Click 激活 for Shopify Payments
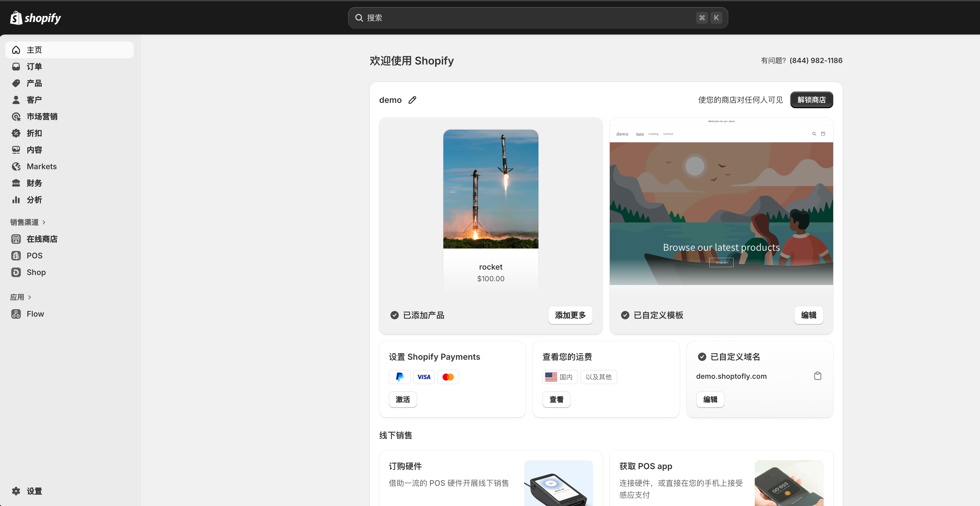 [x=403, y=399]
